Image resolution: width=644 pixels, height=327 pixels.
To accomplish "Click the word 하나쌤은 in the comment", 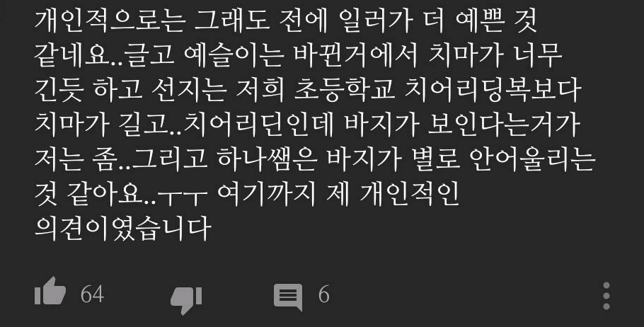I will coord(267,158).
